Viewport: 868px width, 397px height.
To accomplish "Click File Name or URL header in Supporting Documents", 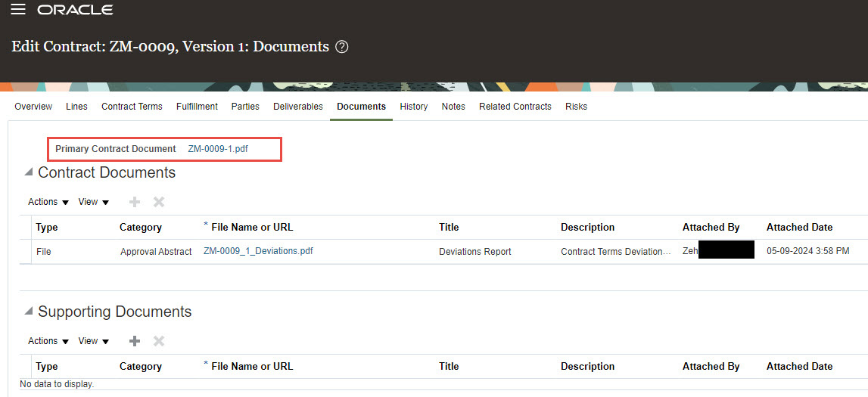I will click(x=252, y=366).
